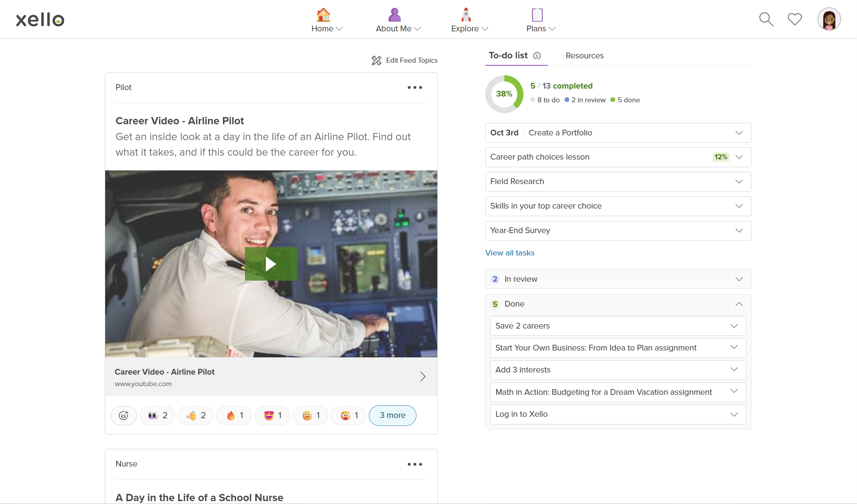Viewport: 857px width, 504px height.
Task: Click the 38% progress ring
Action: point(504,94)
